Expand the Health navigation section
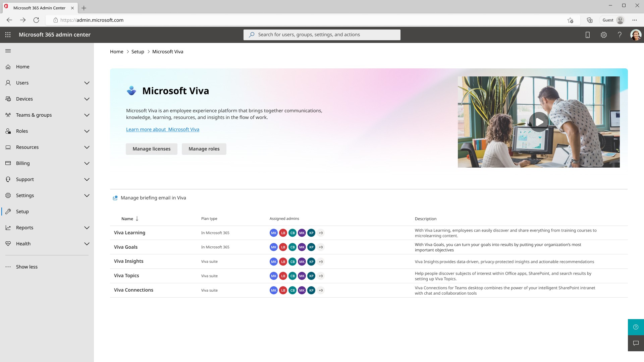 87,244
